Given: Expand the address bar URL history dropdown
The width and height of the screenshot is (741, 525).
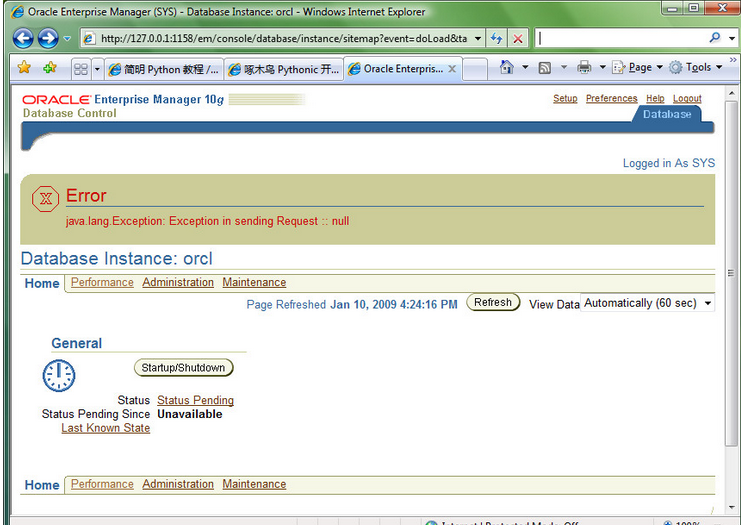Looking at the screenshot, I should [478, 38].
